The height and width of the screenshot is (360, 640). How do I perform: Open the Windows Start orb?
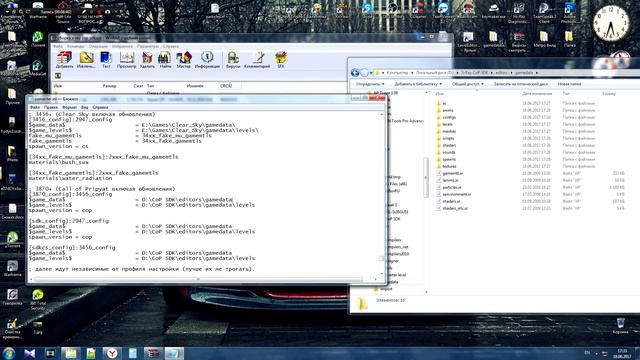tap(9, 353)
